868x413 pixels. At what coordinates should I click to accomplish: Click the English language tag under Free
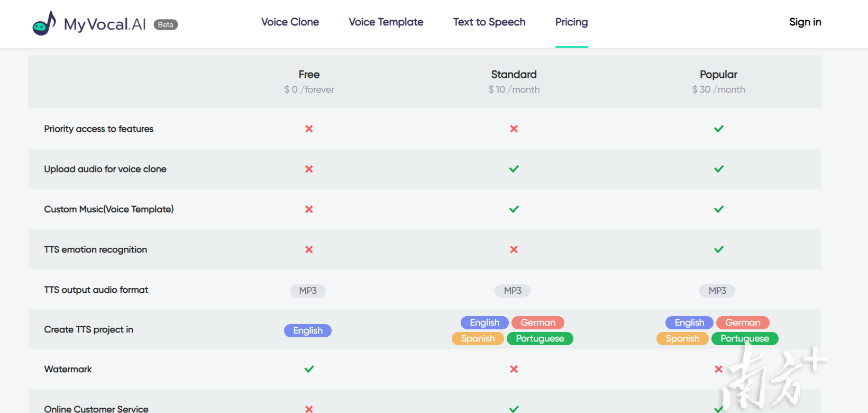(x=308, y=330)
